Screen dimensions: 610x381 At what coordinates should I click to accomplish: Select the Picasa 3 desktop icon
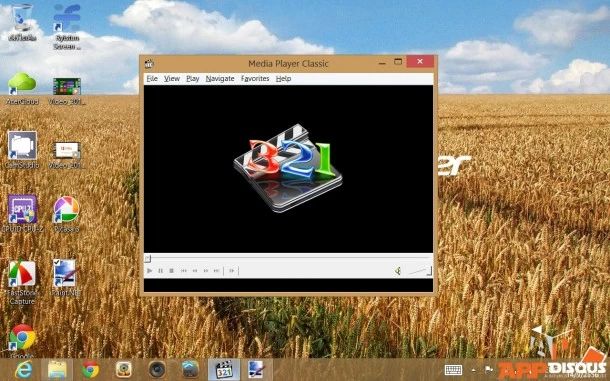point(67,214)
